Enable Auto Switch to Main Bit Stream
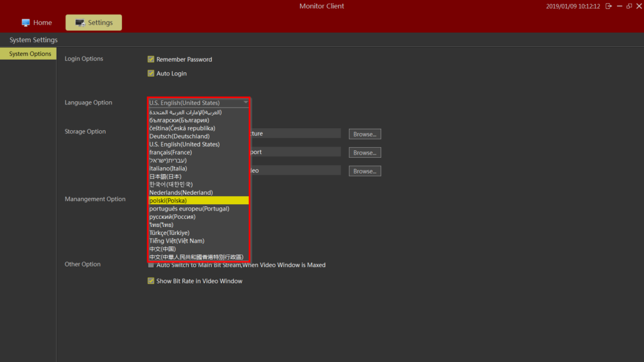 point(151,265)
